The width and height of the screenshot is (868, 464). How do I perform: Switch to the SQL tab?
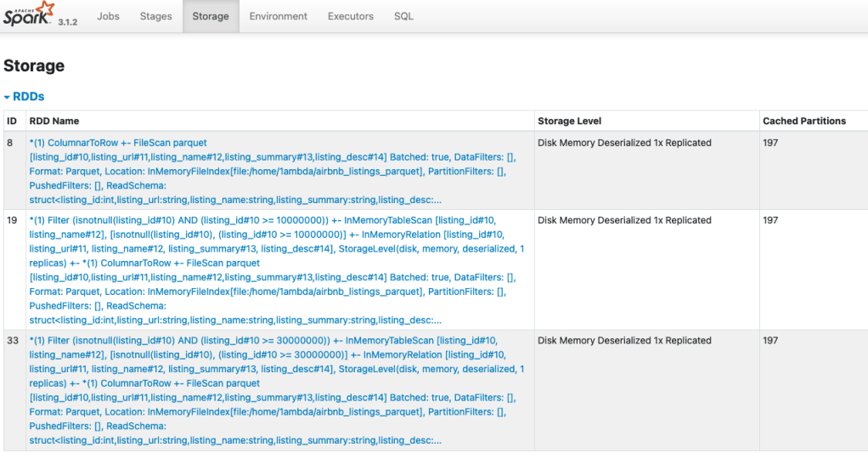[x=403, y=16]
